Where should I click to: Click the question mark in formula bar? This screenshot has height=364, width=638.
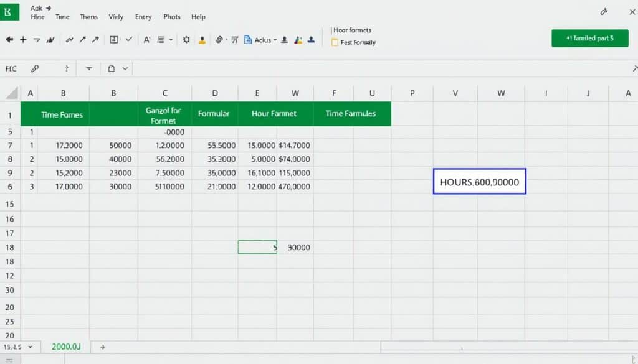pos(66,68)
